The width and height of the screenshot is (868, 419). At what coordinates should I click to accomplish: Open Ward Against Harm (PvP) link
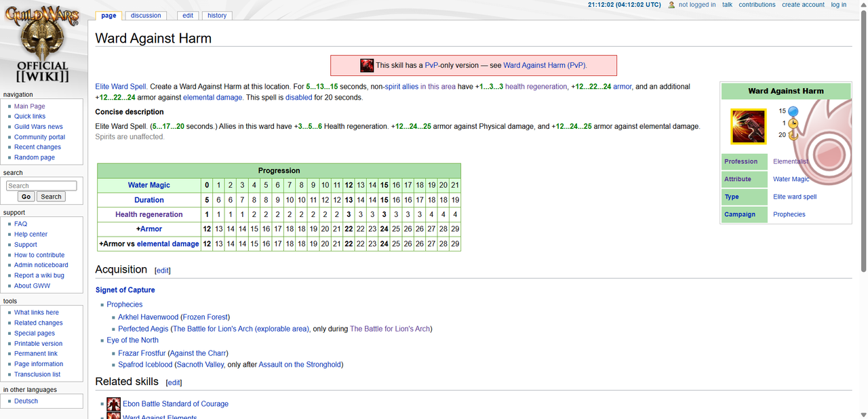pyautogui.click(x=545, y=65)
